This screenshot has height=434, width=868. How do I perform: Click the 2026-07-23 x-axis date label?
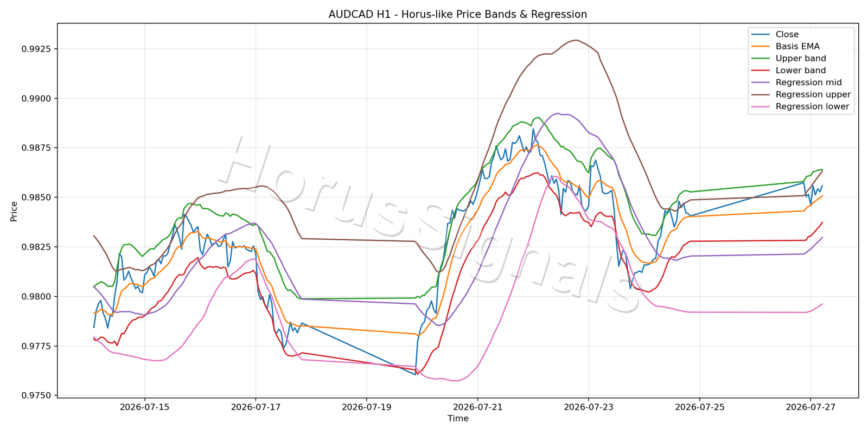[x=589, y=407]
